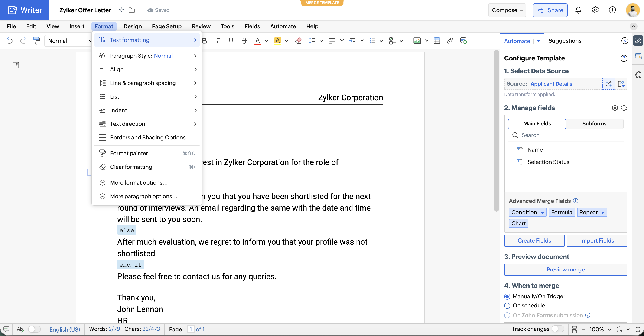Insert a table using toolbar icon
This screenshot has width=644, height=336.
[x=437, y=40]
